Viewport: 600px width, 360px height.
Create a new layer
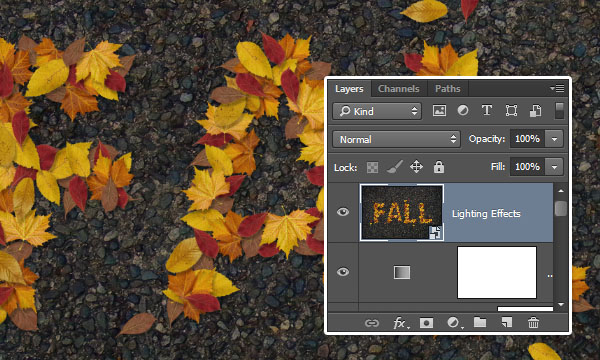click(507, 323)
